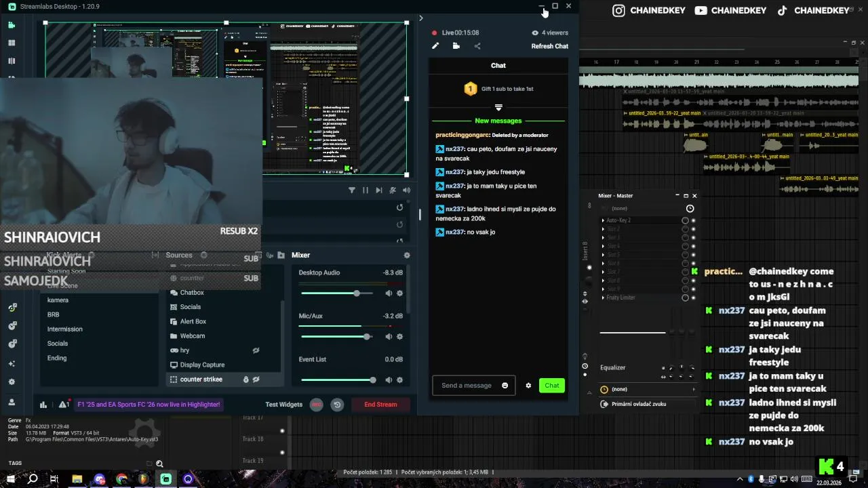This screenshot has width=868, height=488.
Task: Adjust the Mic/Aux volume slider
Action: coord(337,337)
